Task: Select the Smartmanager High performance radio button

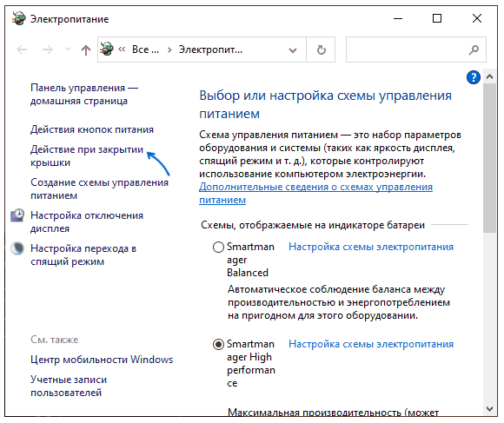Action: (x=218, y=344)
